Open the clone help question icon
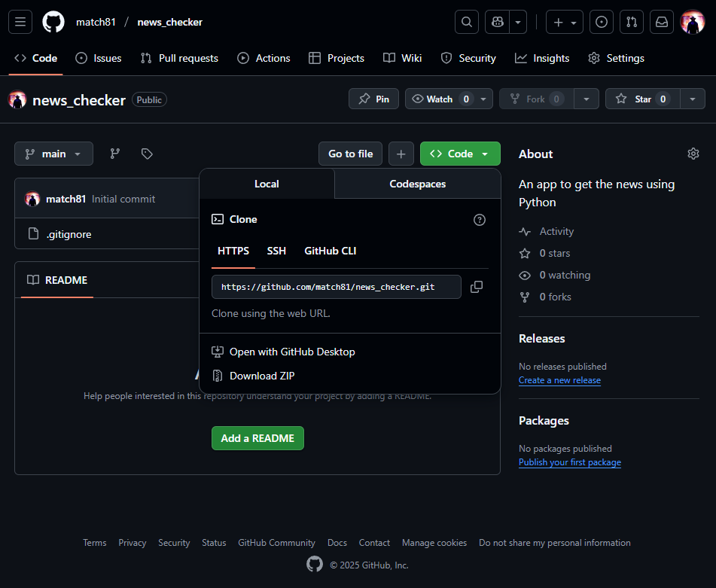 tap(480, 220)
